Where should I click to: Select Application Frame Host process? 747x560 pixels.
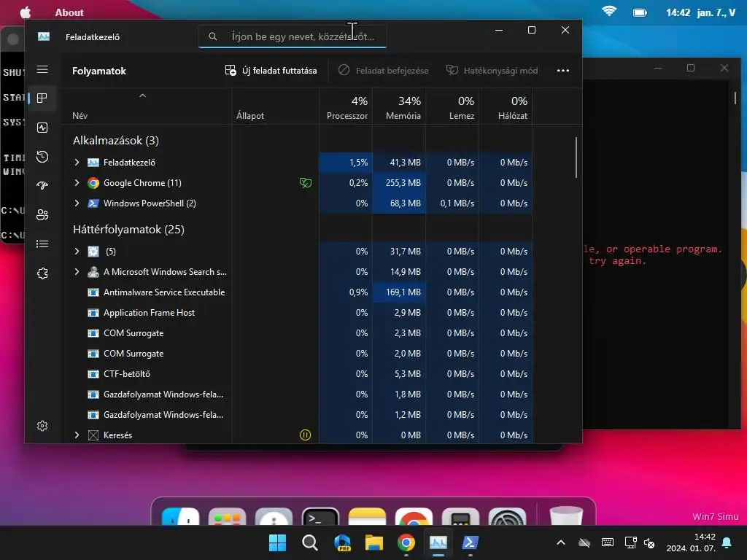coord(296,313)
